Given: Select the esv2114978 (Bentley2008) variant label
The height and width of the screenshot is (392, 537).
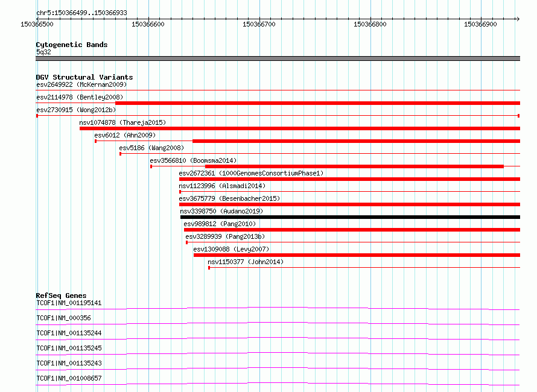Looking at the screenshot, I should click(80, 97).
